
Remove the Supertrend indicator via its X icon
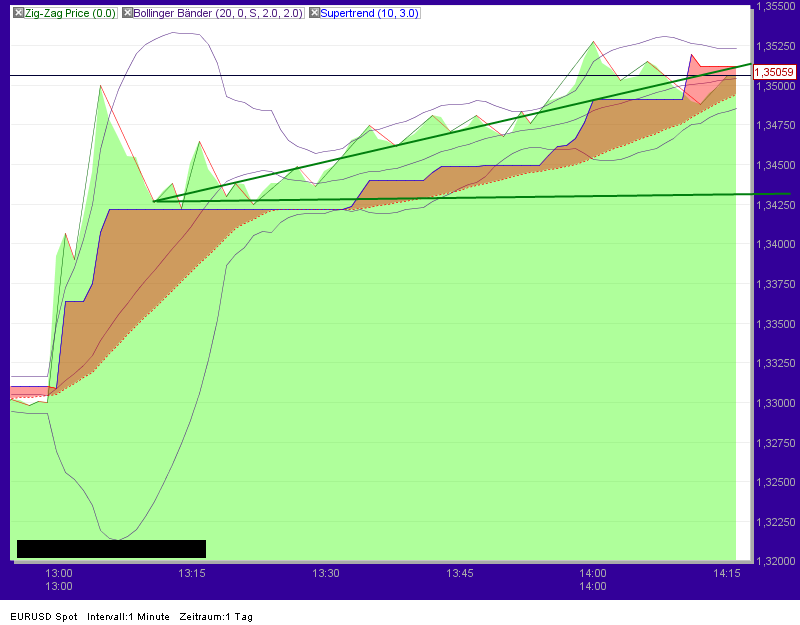[x=314, y=13]
